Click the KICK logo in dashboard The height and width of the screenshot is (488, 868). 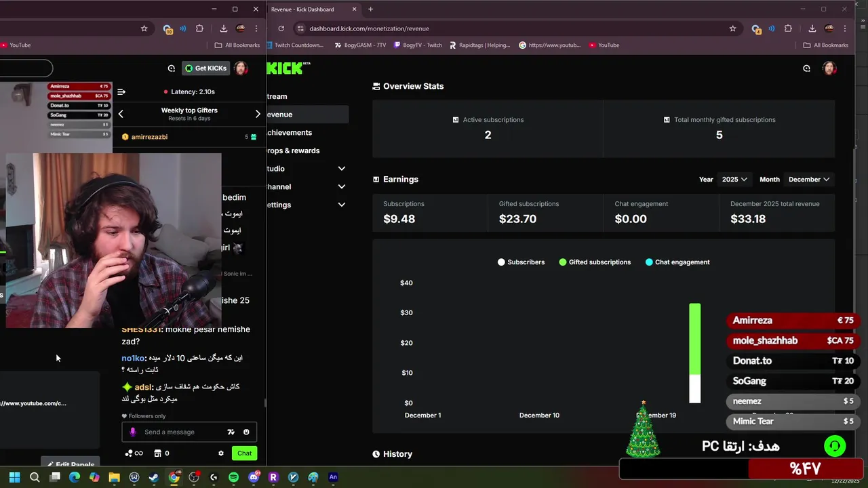[x=288, y=68]
